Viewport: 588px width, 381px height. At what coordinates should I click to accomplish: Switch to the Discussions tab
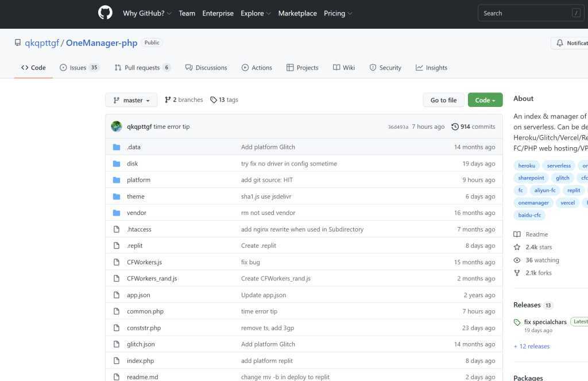[x=206, y=68]
